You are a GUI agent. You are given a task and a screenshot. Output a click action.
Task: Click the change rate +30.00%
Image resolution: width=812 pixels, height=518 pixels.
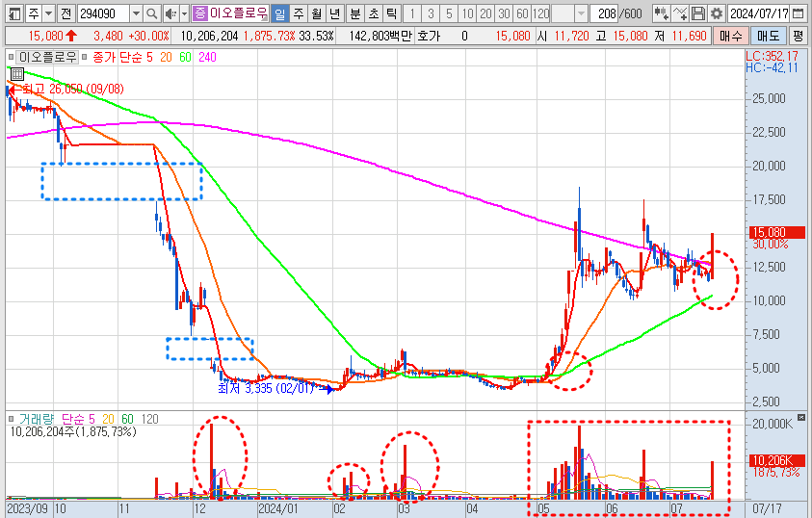pyautogui.click(x=149, y=36)
